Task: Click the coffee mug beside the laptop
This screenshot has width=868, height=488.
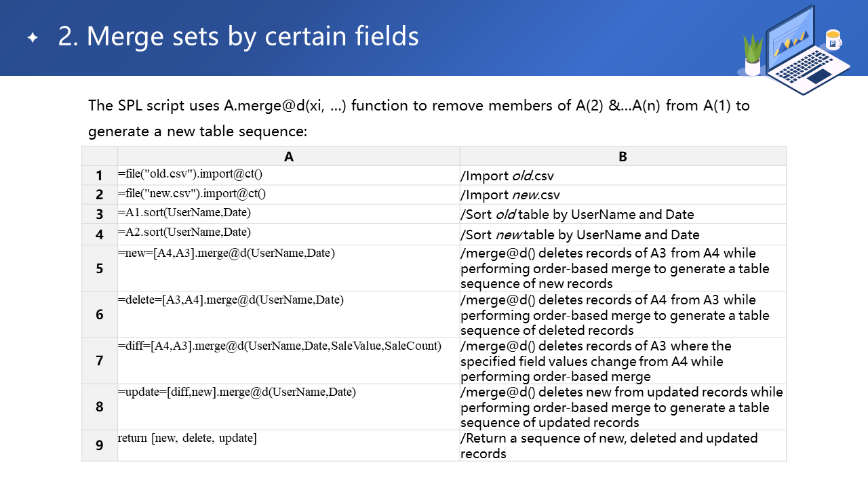Action: click(x=833, y=40)
